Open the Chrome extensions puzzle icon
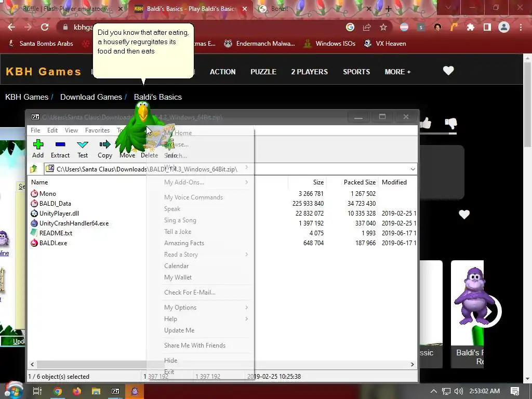The image size is (532, 399). 471,27
